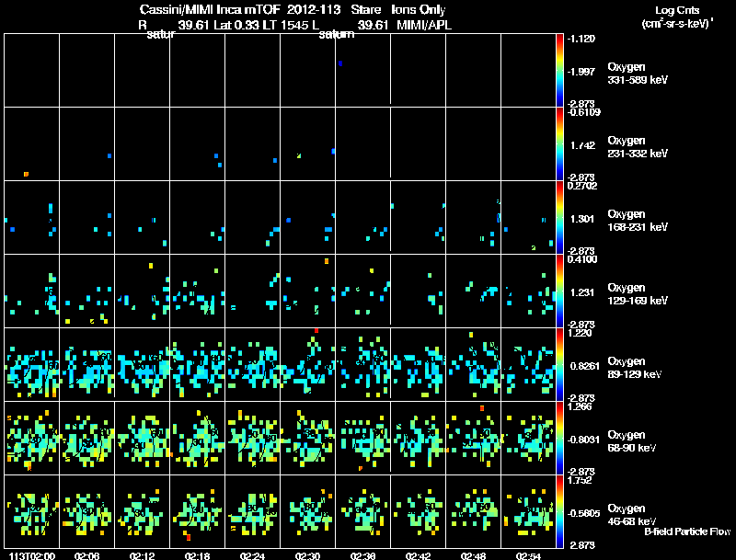Click the '1.752' color scale value
The height and width of the screenshot is (560, 736).
point(580,480)
